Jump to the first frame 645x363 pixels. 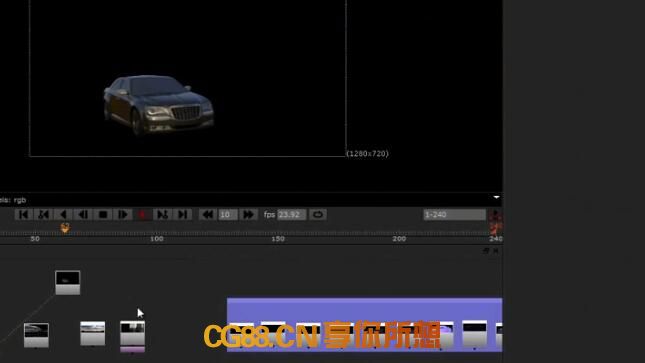click(23, 214)
